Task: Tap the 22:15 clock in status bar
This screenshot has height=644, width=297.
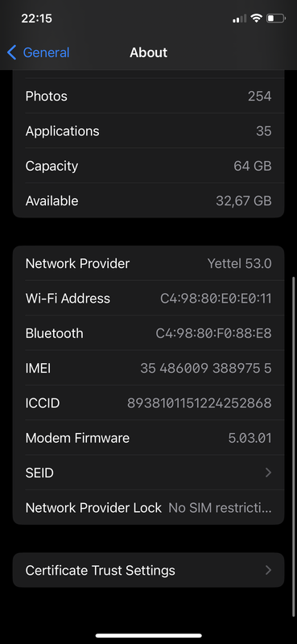Action: click(36, 19)
